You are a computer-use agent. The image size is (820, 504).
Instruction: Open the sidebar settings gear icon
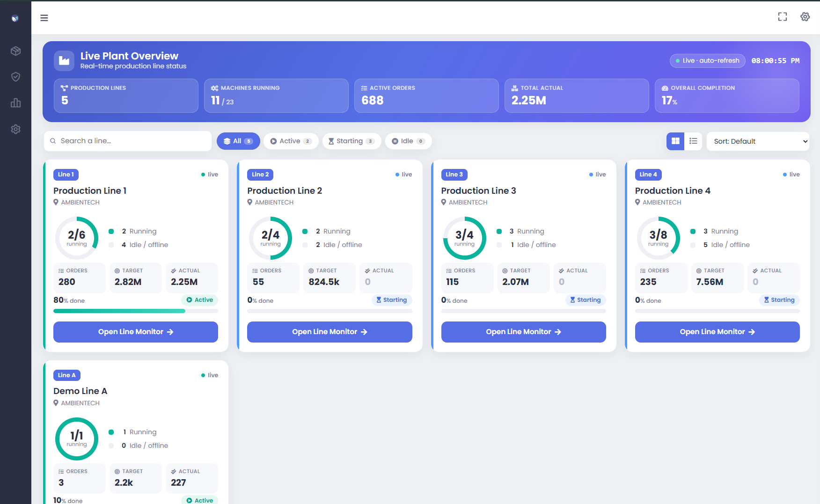coord(15,129)
